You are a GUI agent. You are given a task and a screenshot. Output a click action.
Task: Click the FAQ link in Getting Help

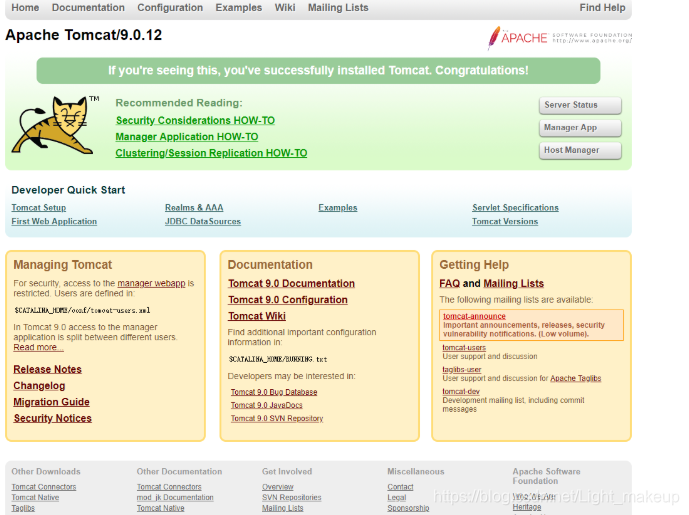(x=450, y=283)
